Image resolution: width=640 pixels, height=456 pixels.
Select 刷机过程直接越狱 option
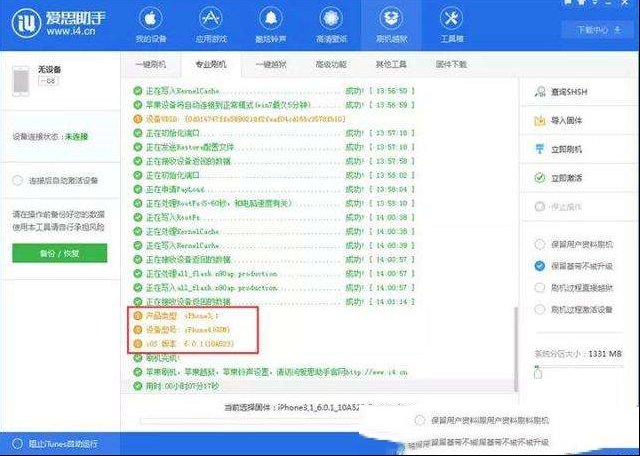point(540,287)
